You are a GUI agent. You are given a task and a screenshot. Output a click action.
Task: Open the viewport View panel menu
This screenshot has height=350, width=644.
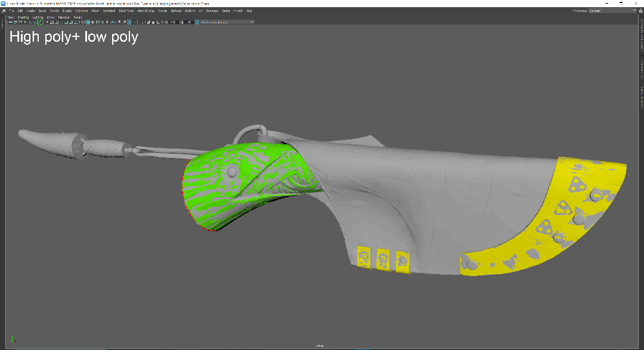(x=11, y=17)
